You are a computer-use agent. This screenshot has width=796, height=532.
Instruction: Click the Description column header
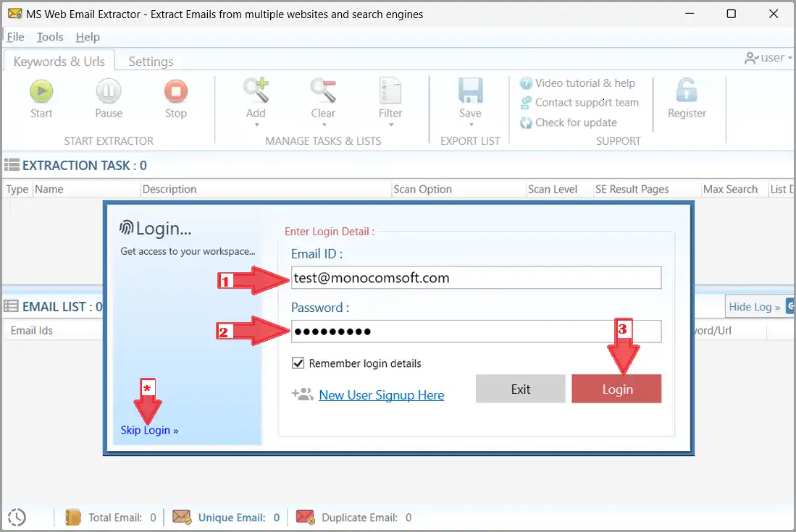[x=266, y=189]
